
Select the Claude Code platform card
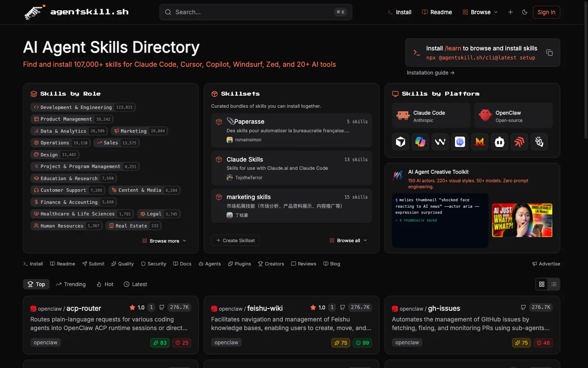[431, 115]
